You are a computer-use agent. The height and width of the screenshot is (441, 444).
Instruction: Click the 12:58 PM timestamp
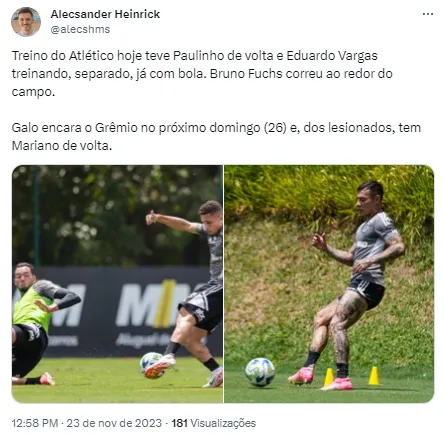pyautogui.click(x=35, y=423)
